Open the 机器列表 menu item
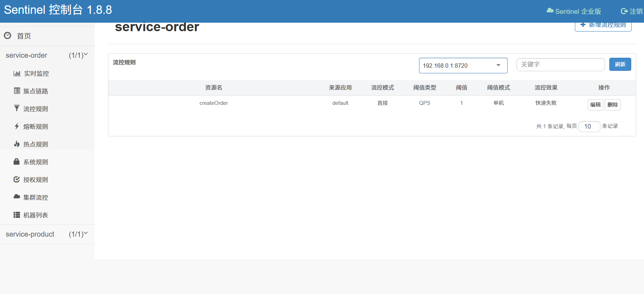This screenshot has height=294, width=644. (x=35, y=215)
